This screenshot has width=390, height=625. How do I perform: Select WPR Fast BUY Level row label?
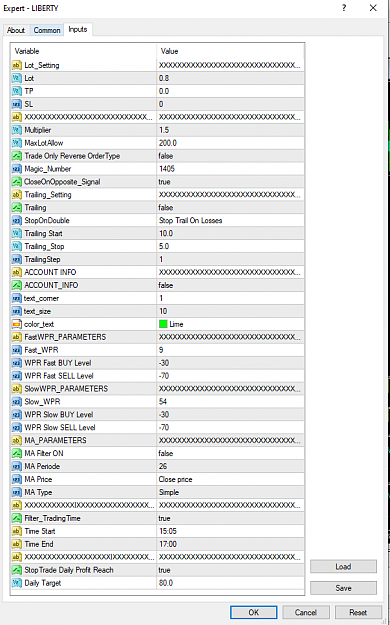click(58, 363)
